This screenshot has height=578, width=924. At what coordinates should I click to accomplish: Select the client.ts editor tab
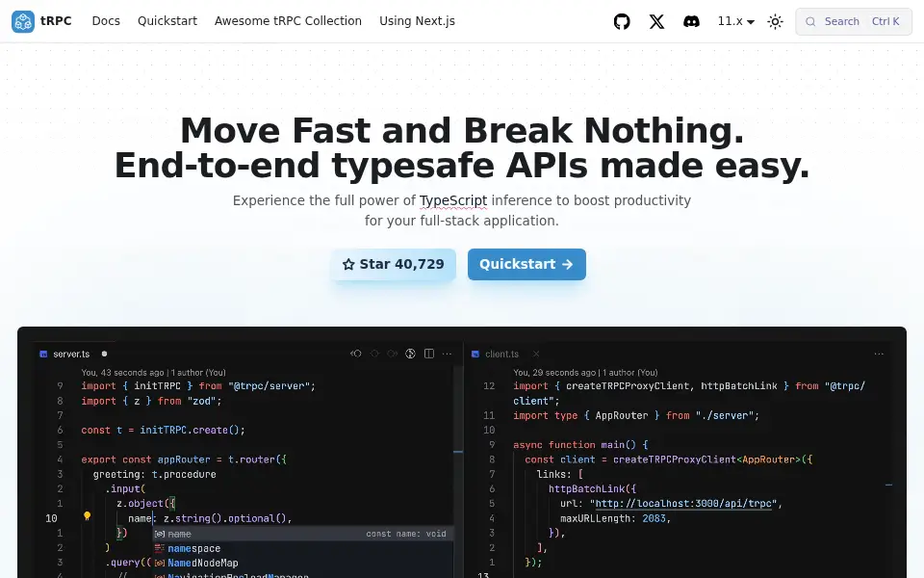[501, 354]
